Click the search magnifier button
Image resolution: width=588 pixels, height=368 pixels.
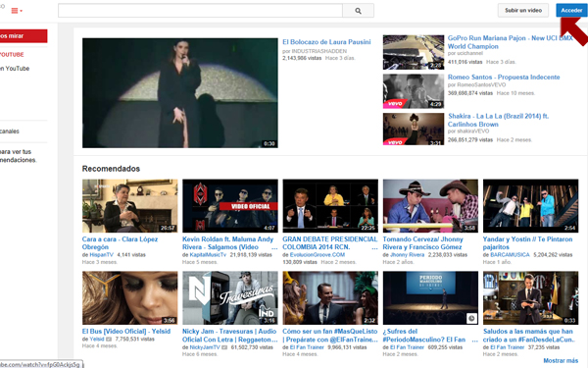[x=358, y=11]
